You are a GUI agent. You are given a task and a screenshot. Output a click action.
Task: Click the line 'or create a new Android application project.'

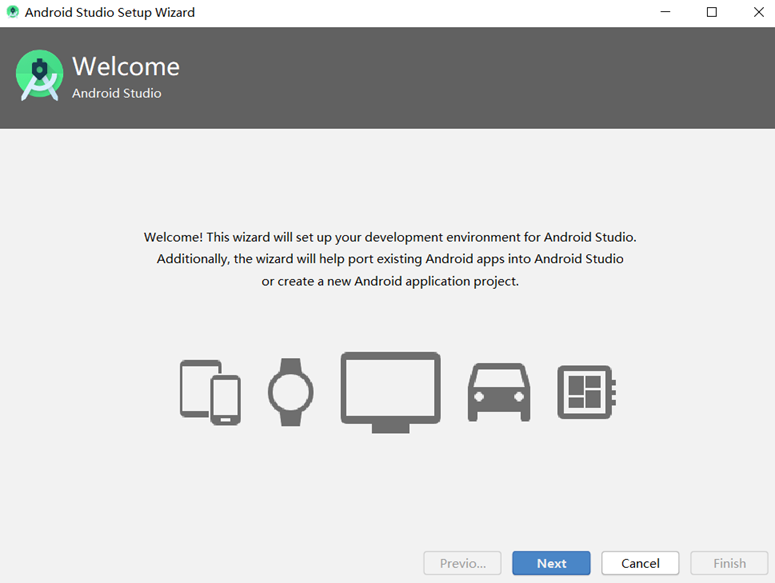[390, 281]
